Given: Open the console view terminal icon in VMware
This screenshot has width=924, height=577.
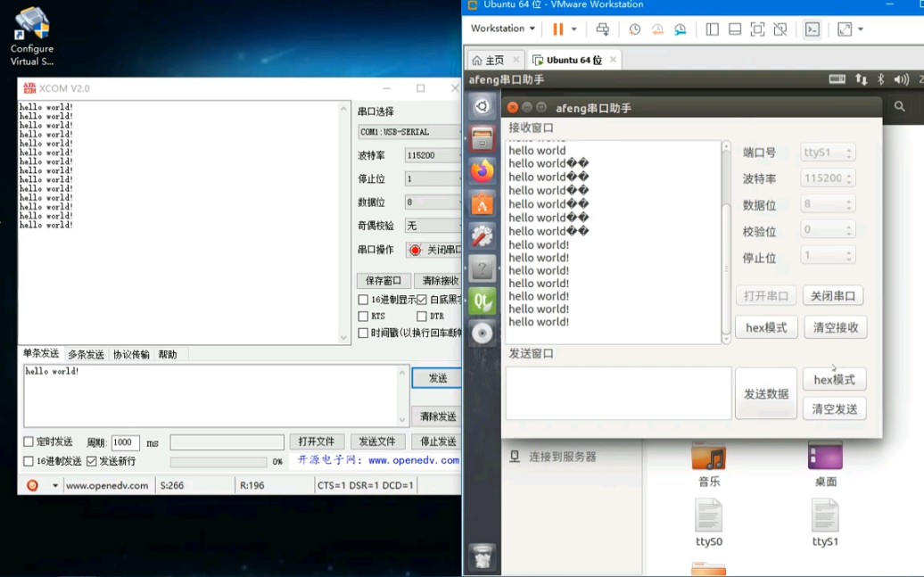Looking at the screenshot, I should pyautogui.click(x=812, y=29).
